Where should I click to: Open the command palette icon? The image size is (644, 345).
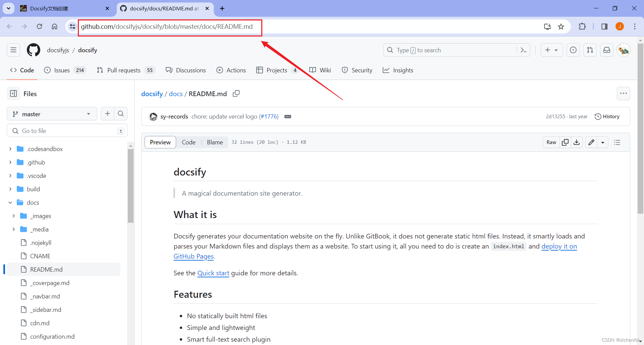coord(524,50)
